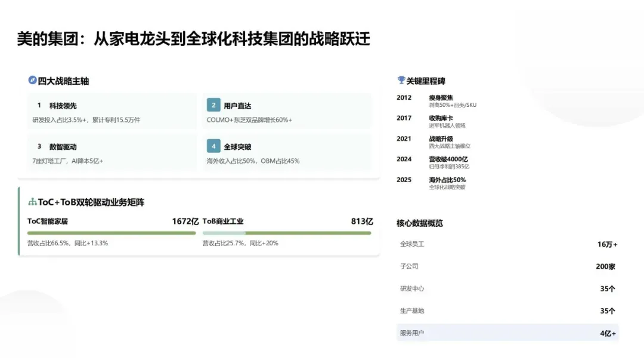This screenshot has width=644, height=363.
Task: Click the 全球员工 row label
Action: point(412,244)
